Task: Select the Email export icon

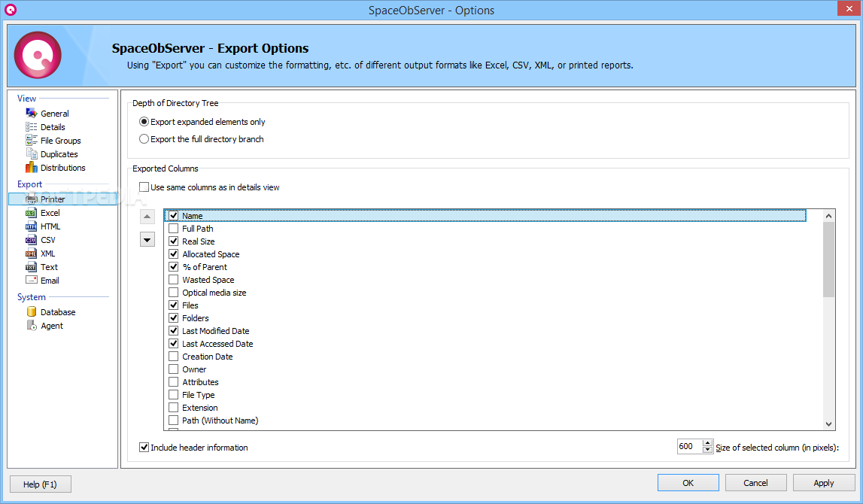Action: [32, 280]
